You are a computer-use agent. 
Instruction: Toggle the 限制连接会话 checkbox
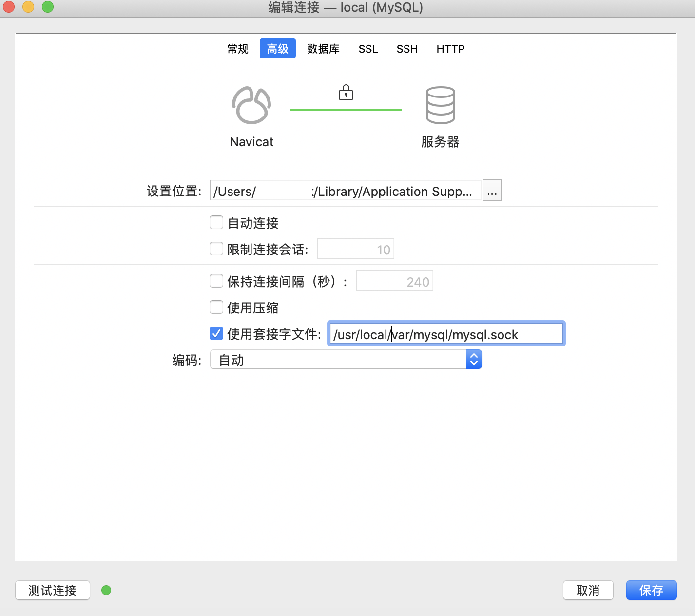pos(216,249)
